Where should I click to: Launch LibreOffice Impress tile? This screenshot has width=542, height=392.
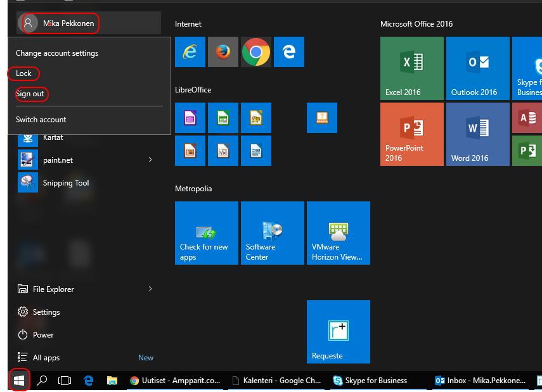click(190, 151)
